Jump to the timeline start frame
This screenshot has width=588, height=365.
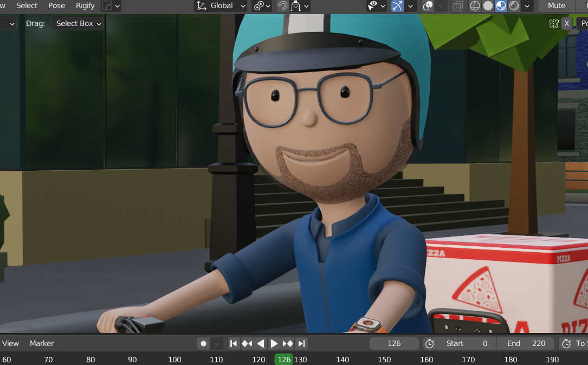233,343
